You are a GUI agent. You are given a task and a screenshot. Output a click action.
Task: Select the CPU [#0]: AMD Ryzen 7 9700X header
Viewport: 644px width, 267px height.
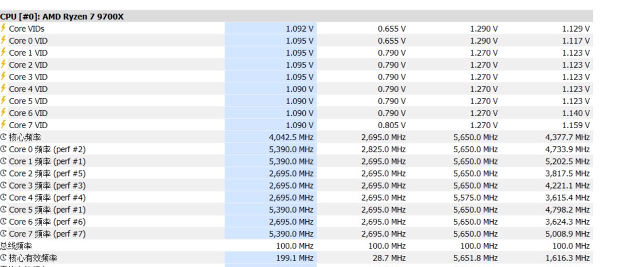click(x=62, y=17)
